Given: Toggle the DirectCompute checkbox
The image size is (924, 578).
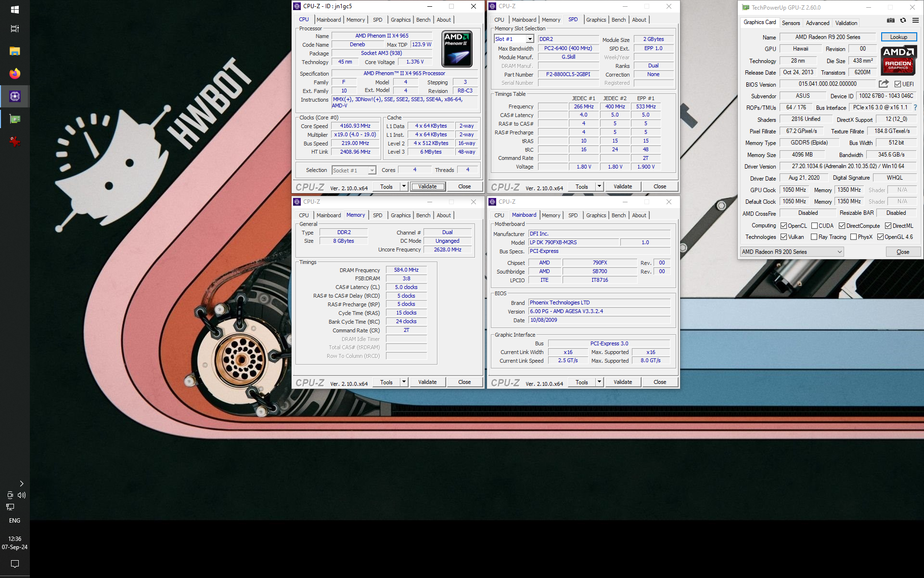Looking at the screenshot, I should pos(842,226).
